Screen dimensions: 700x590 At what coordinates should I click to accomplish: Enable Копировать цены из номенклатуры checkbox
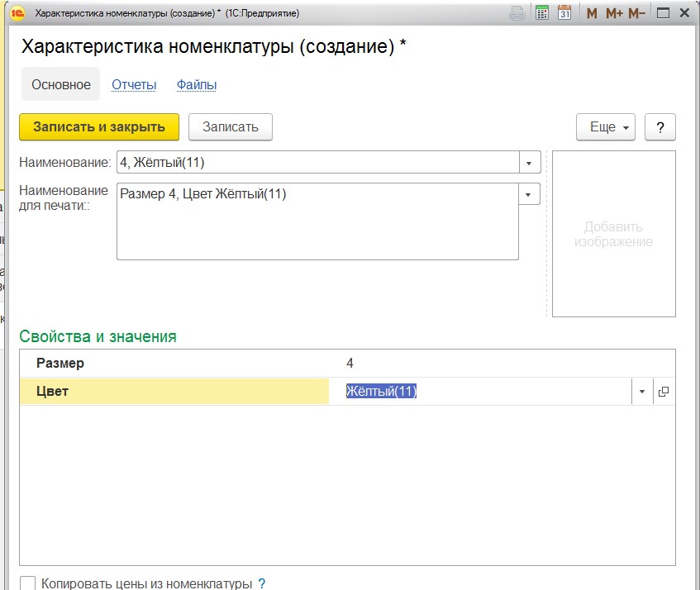click(27, 583)
